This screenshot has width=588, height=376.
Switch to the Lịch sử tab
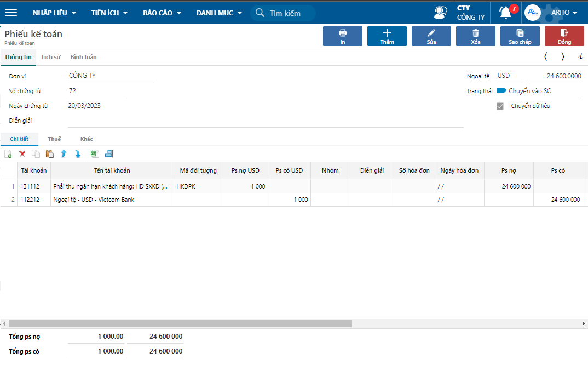click(x=51, y=57)
